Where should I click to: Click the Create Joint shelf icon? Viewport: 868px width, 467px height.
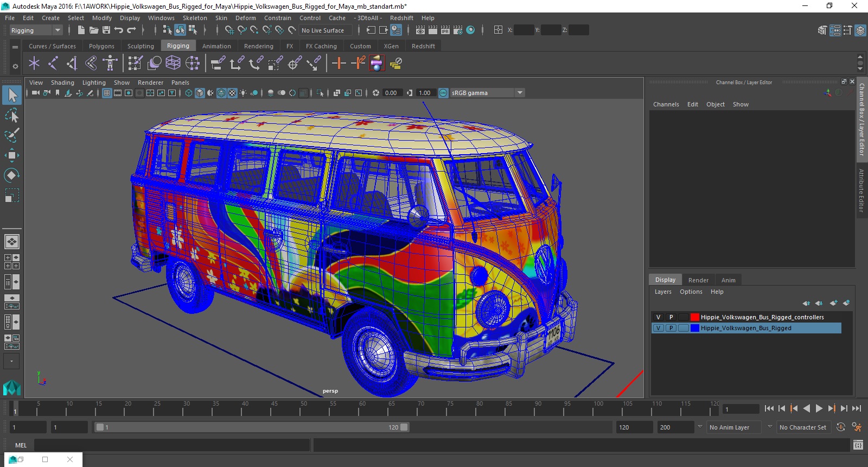(53, 64)
